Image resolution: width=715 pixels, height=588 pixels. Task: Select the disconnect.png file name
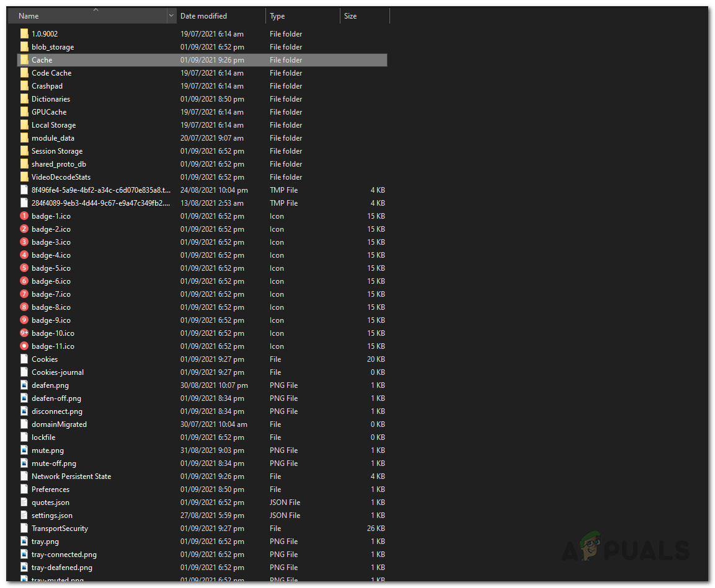click(x=57, y=411)
